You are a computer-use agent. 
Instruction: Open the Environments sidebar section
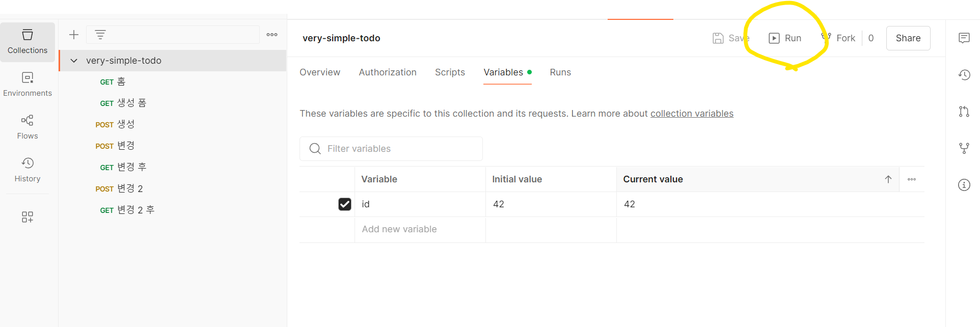[x=28, y=85]
